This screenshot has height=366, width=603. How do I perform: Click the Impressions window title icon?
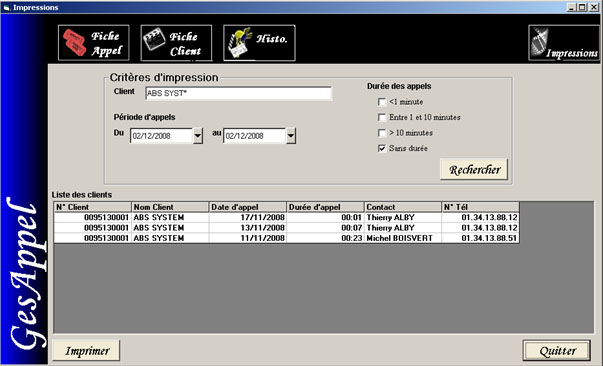pos(6,7)
